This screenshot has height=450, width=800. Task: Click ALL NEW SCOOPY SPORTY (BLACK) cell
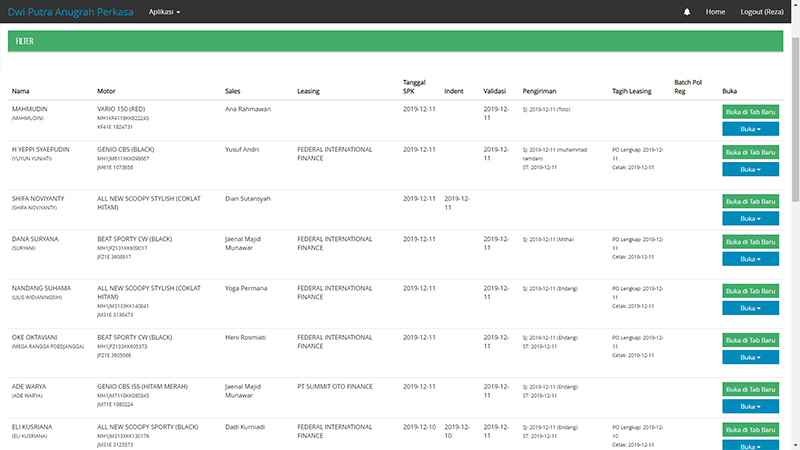coord(147,427)
